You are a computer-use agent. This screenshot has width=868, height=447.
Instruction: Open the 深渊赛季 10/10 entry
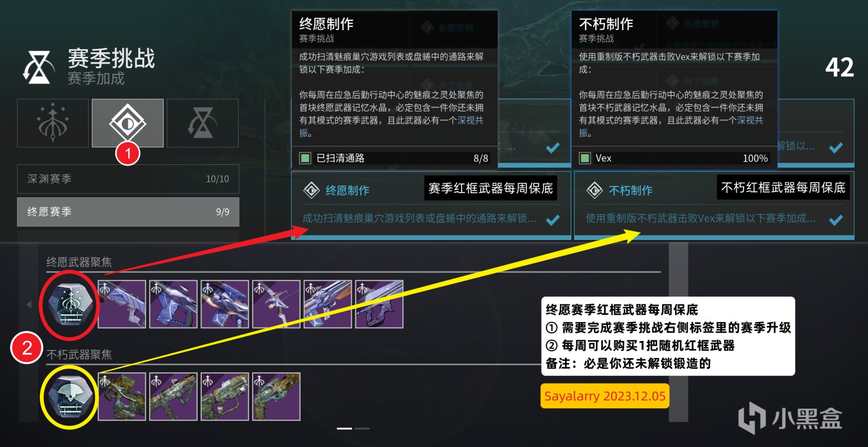pos(128,179)
